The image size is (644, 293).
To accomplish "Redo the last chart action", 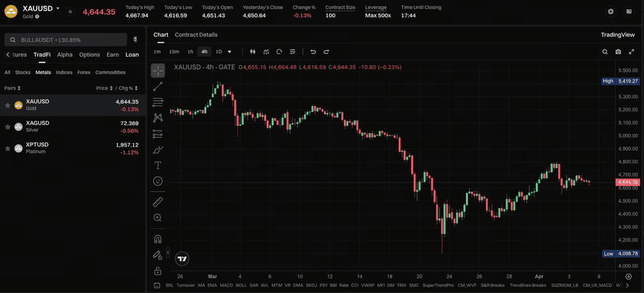I will point(326,52).
